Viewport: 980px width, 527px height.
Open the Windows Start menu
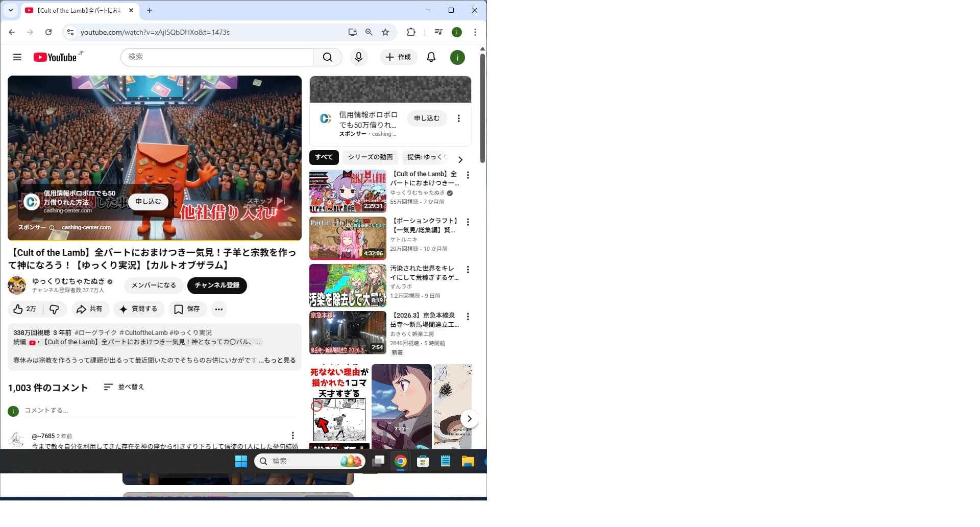click(241, 461)
